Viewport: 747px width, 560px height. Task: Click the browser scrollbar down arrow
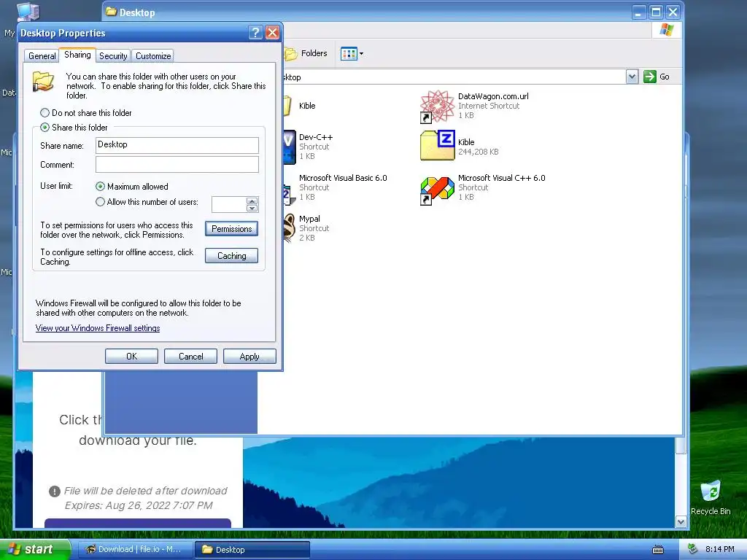point(681,522)
